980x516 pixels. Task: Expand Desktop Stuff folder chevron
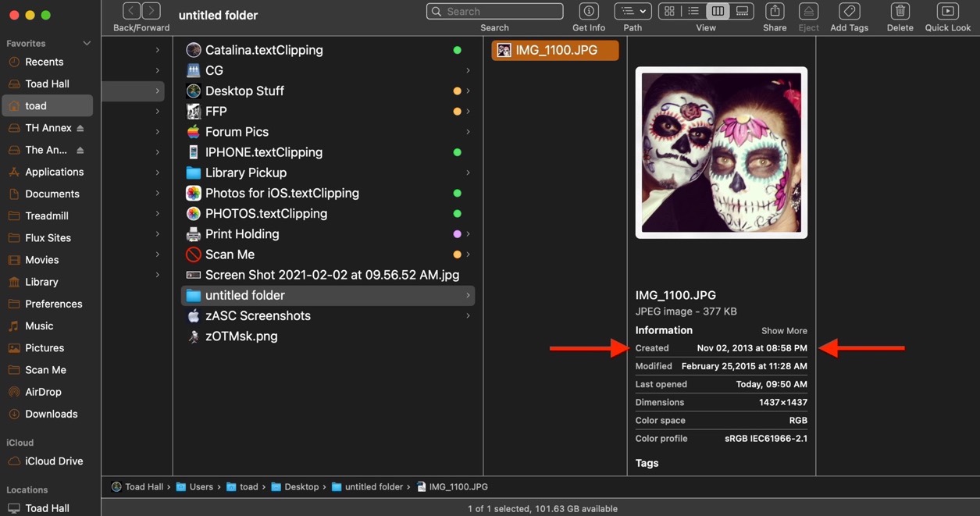tap(468, 91)
